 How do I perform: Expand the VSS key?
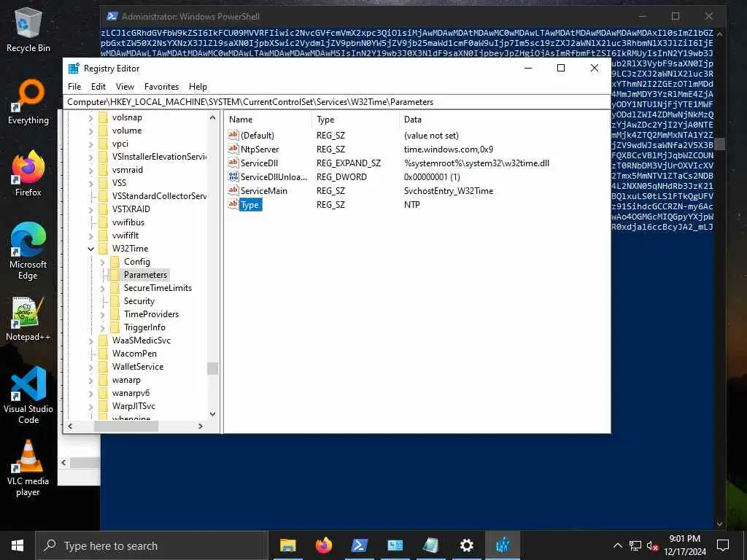tap(90, 183)
